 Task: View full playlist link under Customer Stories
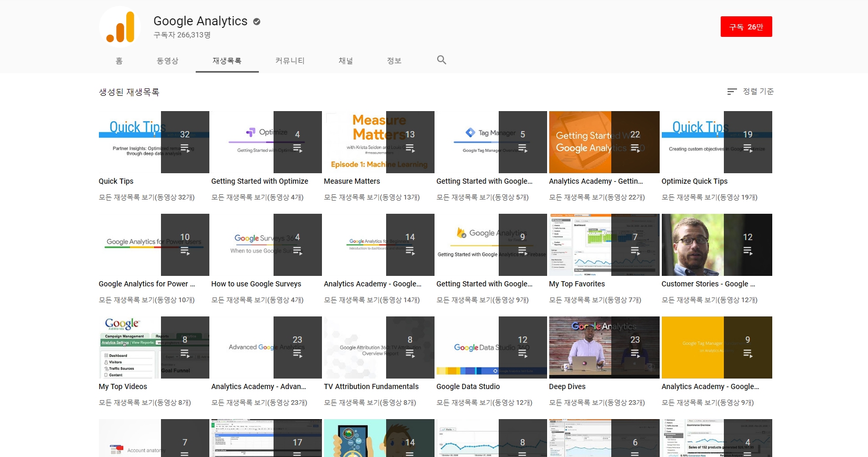pos(710,300)
